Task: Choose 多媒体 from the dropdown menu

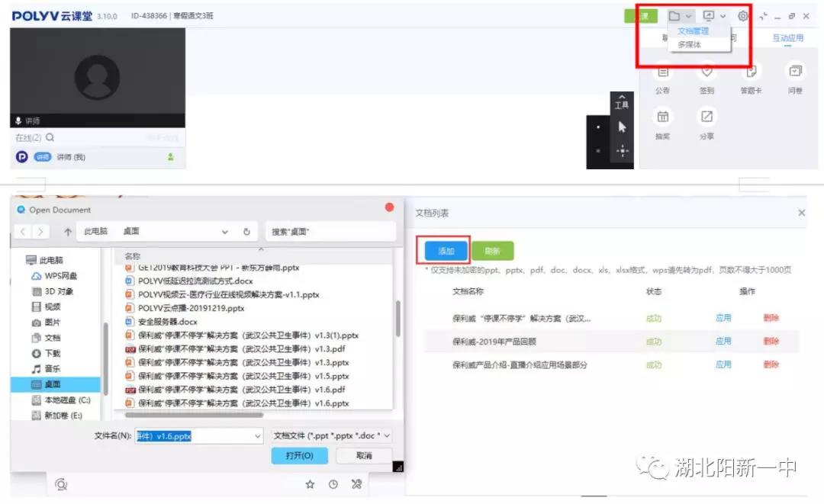Action: click(689, 45)
